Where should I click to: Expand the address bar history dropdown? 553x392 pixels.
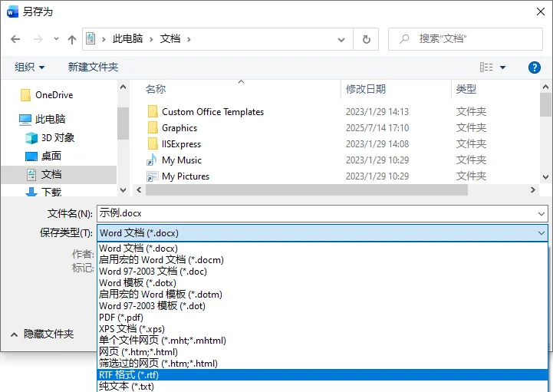[341, 39]
